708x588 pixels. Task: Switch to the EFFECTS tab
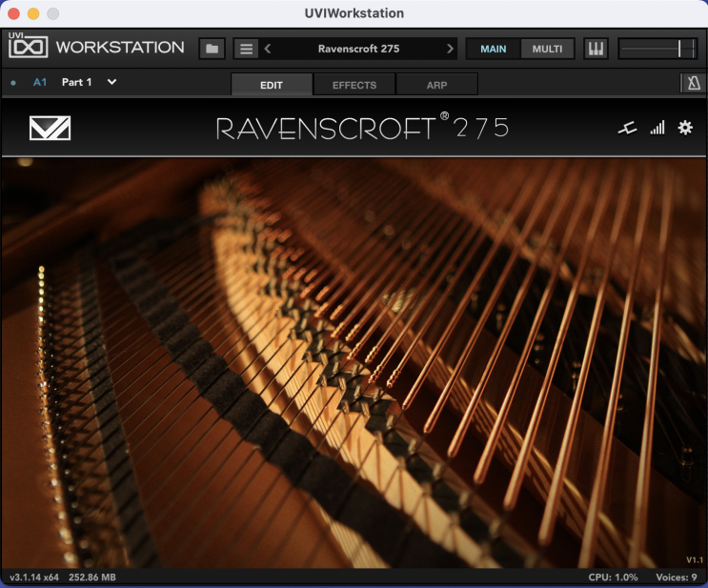[x=354, y=85]
